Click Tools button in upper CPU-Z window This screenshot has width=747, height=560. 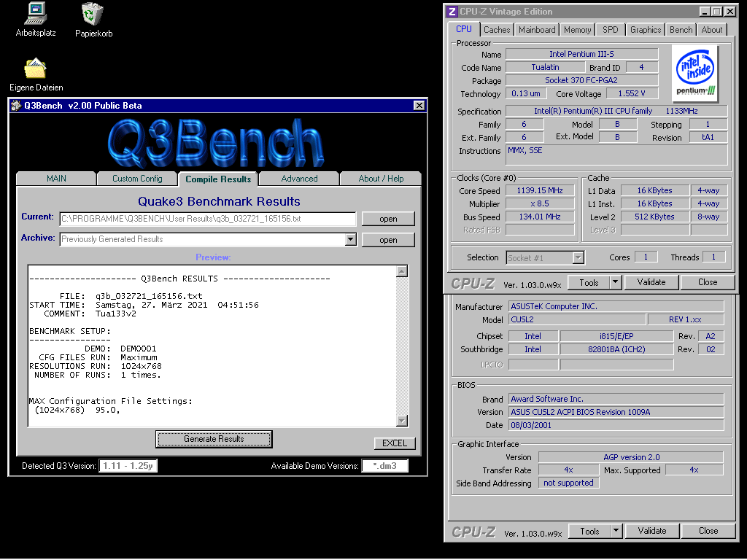click(x=589, y=282)
